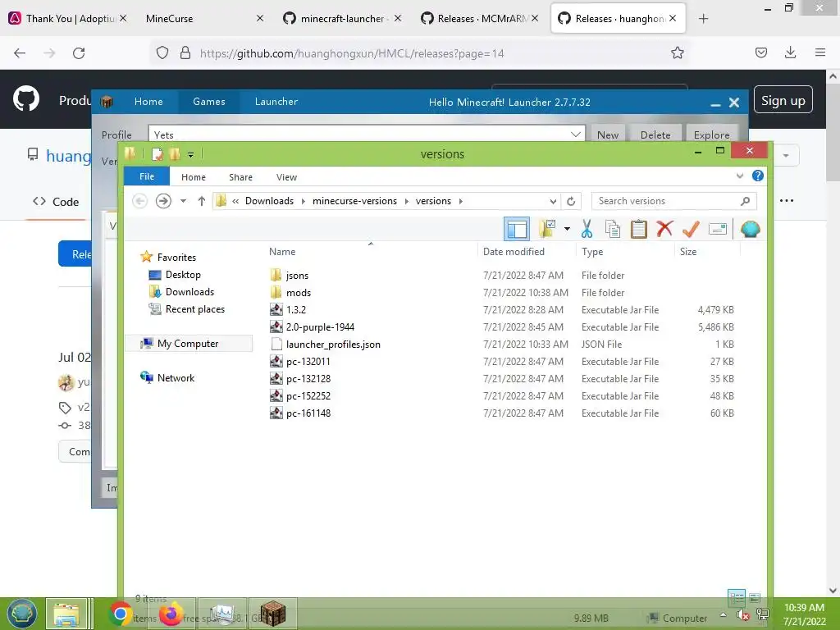Open Firefox new tab with plus button
Screen dimensions: 840x630
[703, 19]
